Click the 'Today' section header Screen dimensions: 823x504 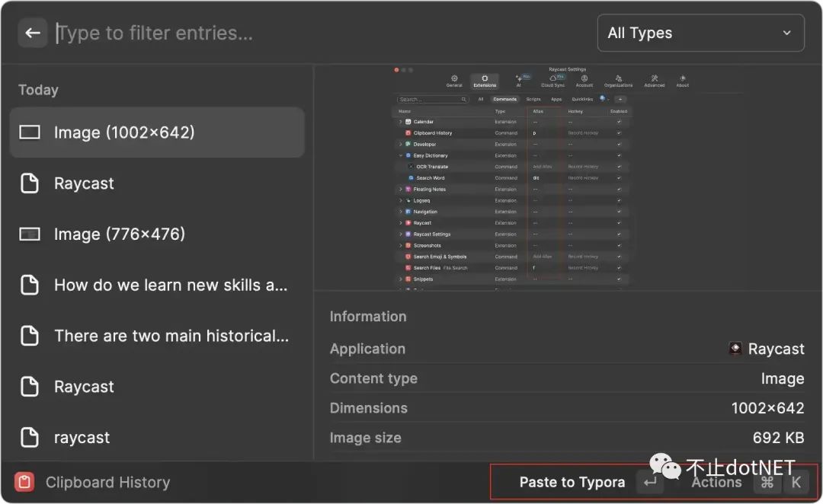pos(38,90)
